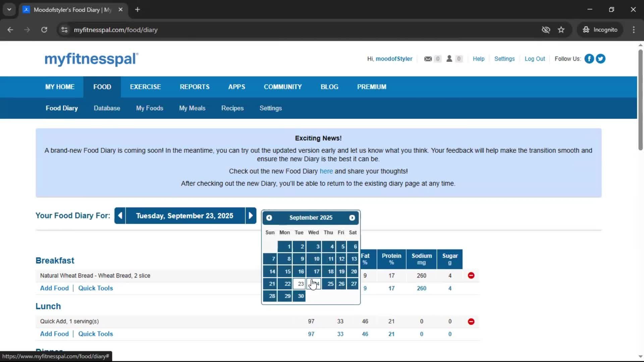Open a new browser tab
Image resolution: width=644 pixels, height=362 pixels.
click(x=138, y=10)
